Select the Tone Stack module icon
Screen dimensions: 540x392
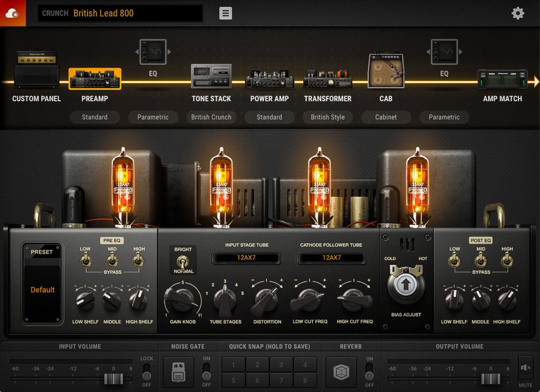(x=211, y=76)
